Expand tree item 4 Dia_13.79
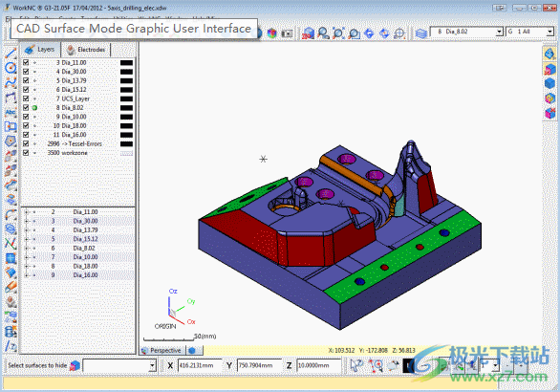This screenshot has width=560, height=392. 27,230
